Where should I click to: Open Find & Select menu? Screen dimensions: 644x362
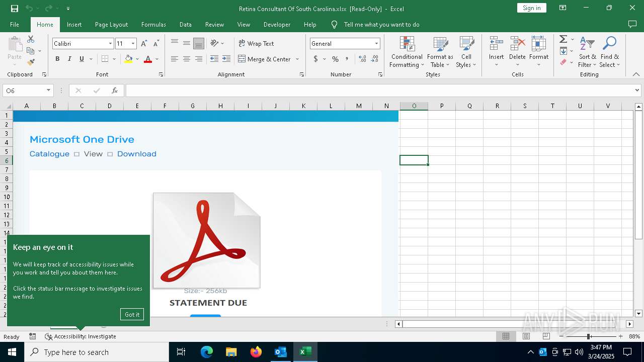[610, 52]
